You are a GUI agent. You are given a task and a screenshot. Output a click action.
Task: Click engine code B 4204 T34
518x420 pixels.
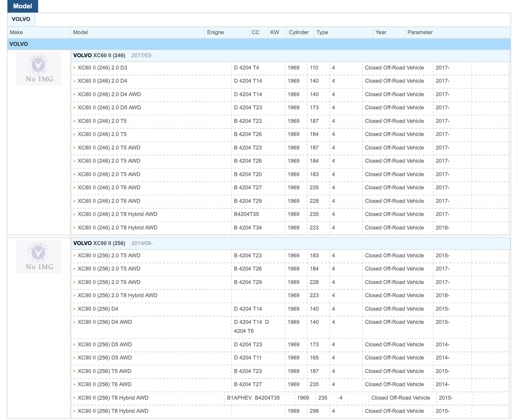pos(248,228)
